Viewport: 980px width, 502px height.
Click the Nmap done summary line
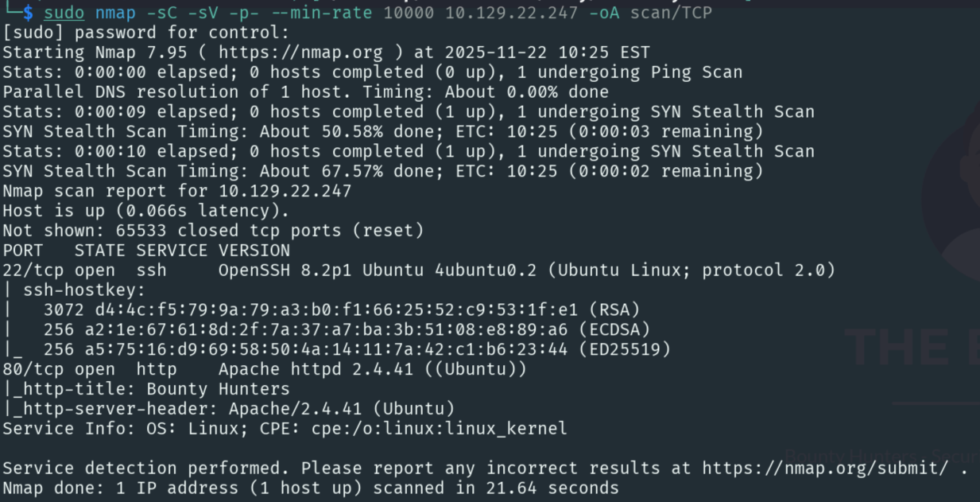click(311, 488)
